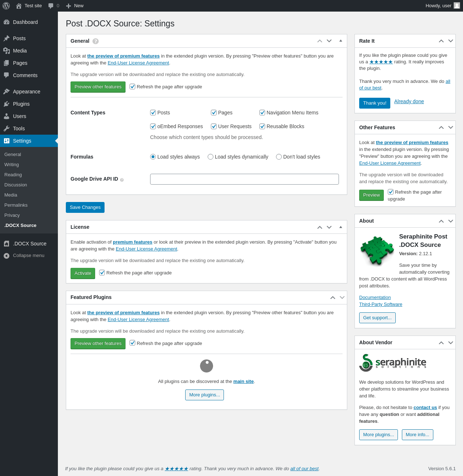Screen dimensions: 463x476
Task: Select Don't load styles radio
Action: point(279,157)
